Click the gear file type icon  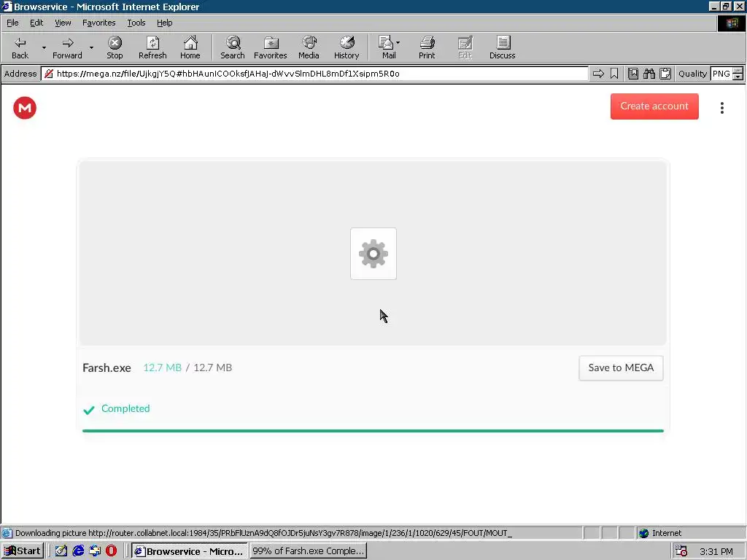(x=373, y=254)
